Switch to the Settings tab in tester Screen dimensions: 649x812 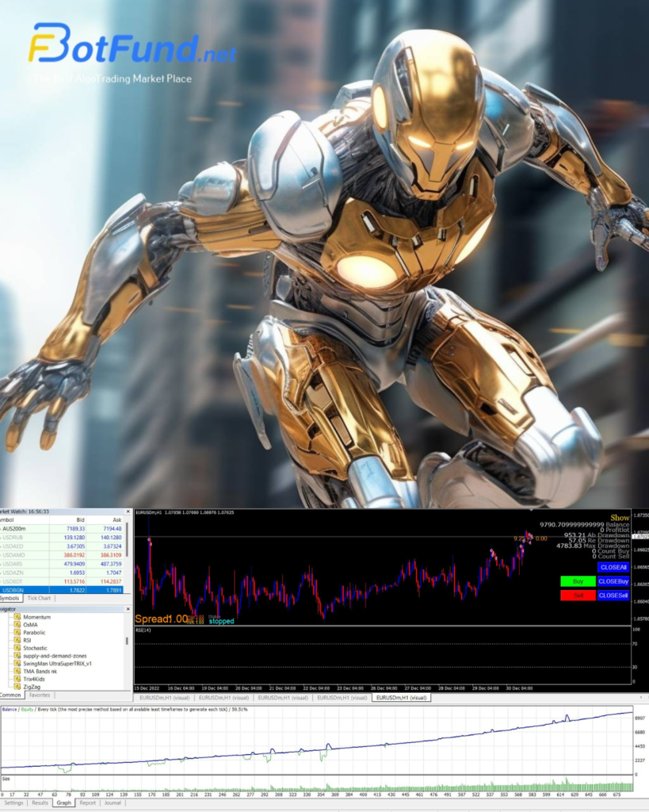[x=13, y=802]
